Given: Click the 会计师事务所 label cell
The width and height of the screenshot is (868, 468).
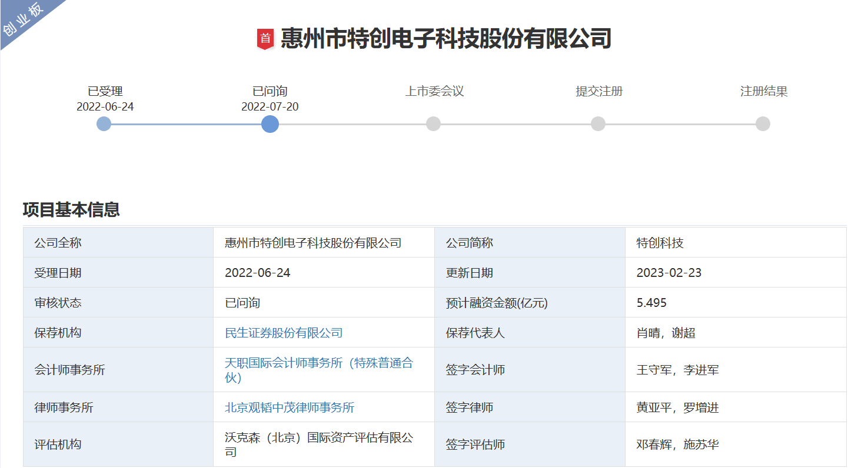Looking at the screenshot, I should pos(118,370).
